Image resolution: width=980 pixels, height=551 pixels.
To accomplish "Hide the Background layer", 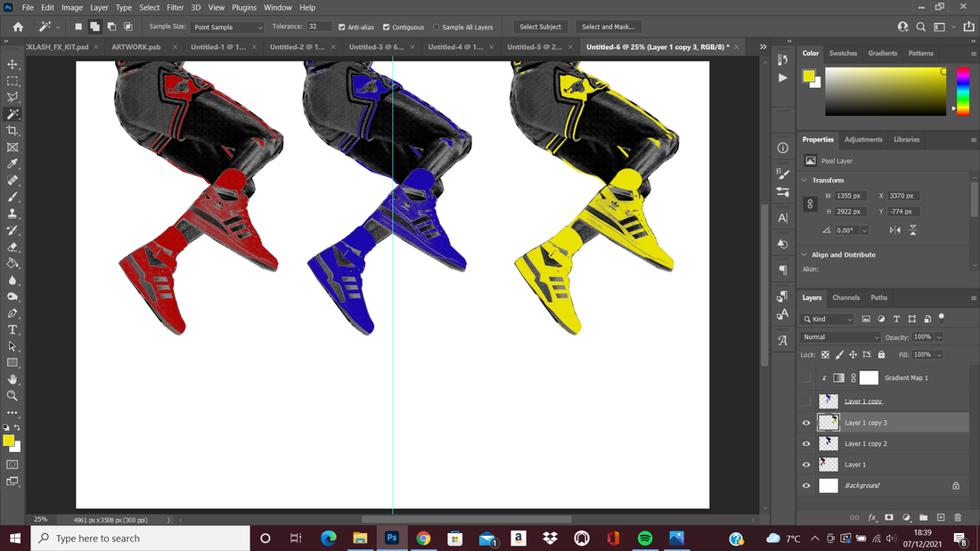I will 806,485.
